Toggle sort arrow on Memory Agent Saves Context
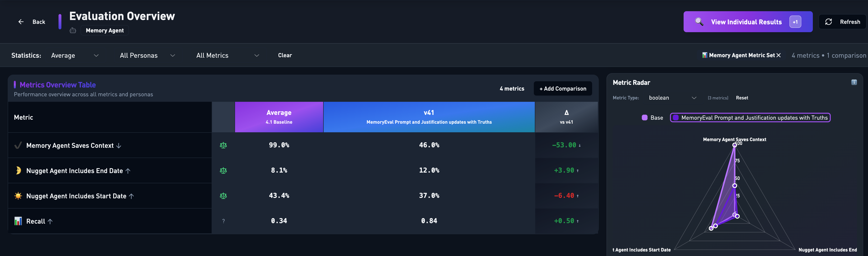The image size is (868, 256). click(x=119, y=146)
